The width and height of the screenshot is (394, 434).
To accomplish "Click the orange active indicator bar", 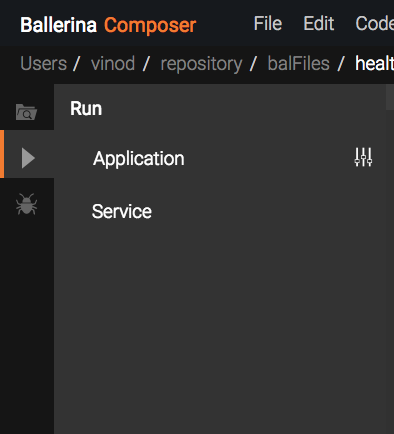I will coord(2,154).
